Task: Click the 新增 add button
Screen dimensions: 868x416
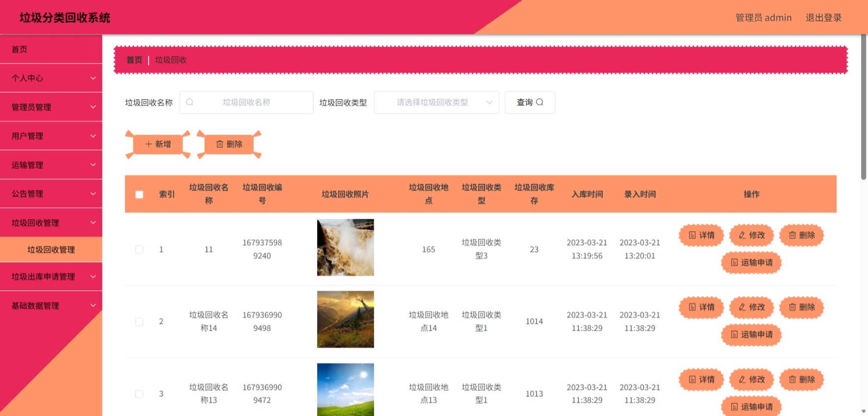Action: [x=158, y=144]
